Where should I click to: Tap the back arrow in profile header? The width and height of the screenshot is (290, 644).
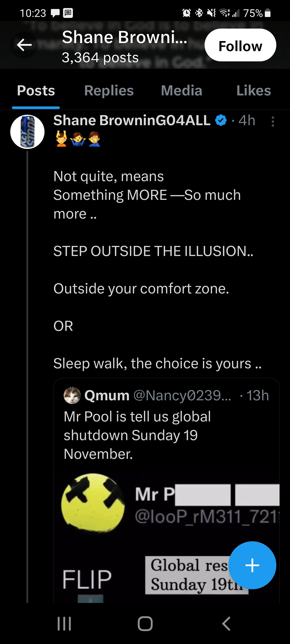pos(24,45)
